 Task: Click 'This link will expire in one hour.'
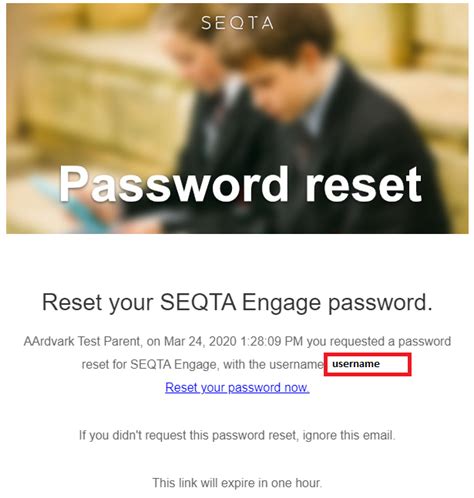point(237,483)
